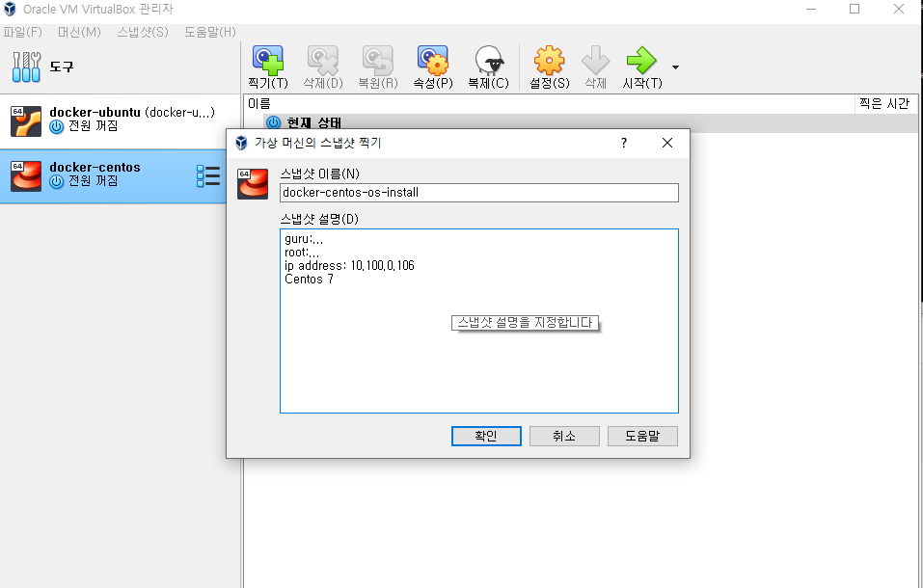Open the Machine (머신) menu
923x588 pixels.
[79, 32]
